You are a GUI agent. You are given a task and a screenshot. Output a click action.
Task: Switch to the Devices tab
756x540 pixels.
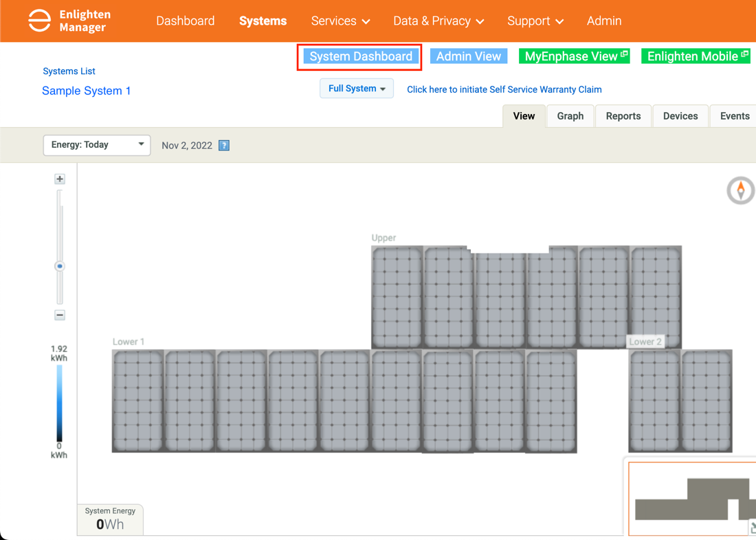coord(680,115)
